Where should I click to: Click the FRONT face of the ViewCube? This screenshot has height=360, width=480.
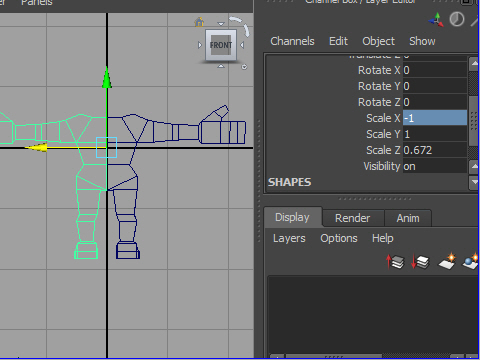click(x=221, y=45)
